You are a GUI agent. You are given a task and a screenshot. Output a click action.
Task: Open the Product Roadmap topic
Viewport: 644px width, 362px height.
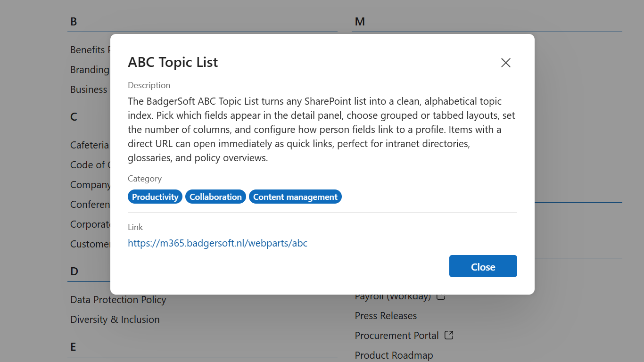[x=394, y=355]
